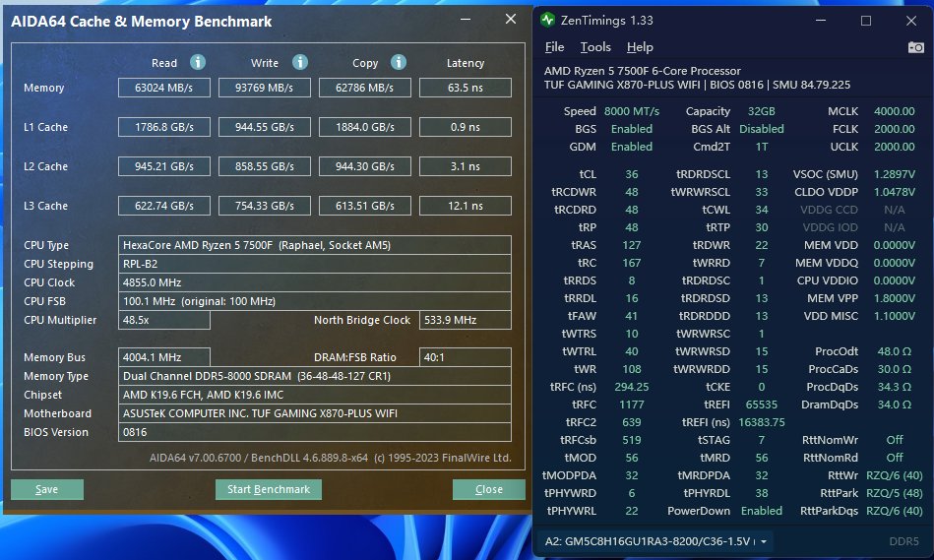This screenshot has height=560, width=934.
Task: Click the CPU Multiplier field 48.5x
Action: point(163,320)
